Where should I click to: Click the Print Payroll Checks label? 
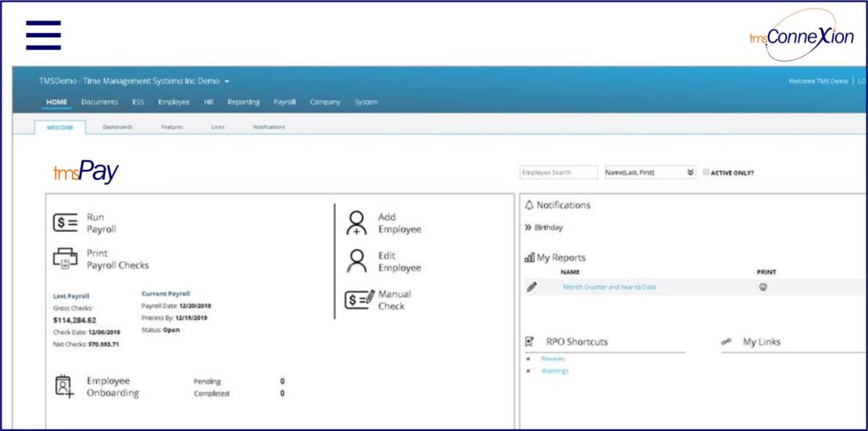click(x=118, y=260)
